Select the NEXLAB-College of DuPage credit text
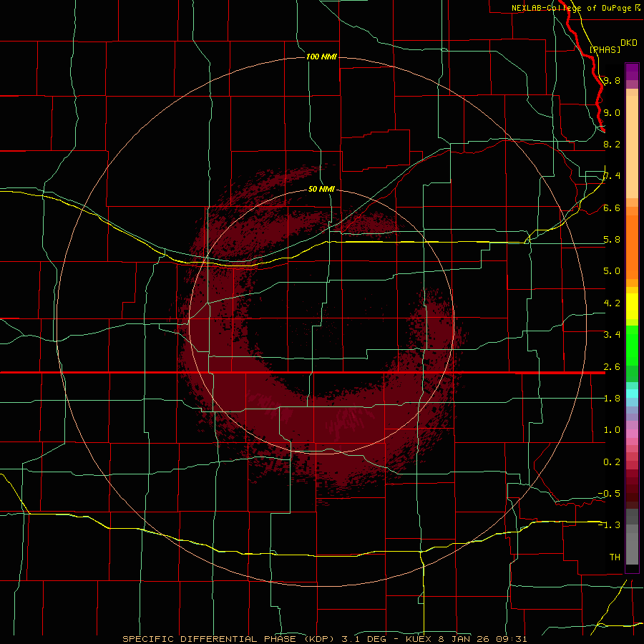The image size is (644, 644). point(575,8)
